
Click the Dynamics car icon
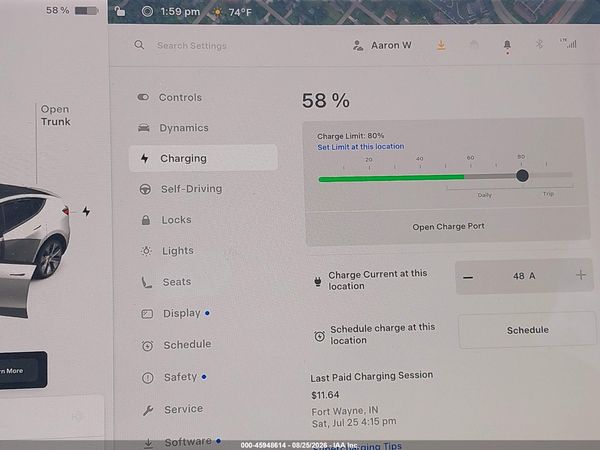(x=144, y=128)
